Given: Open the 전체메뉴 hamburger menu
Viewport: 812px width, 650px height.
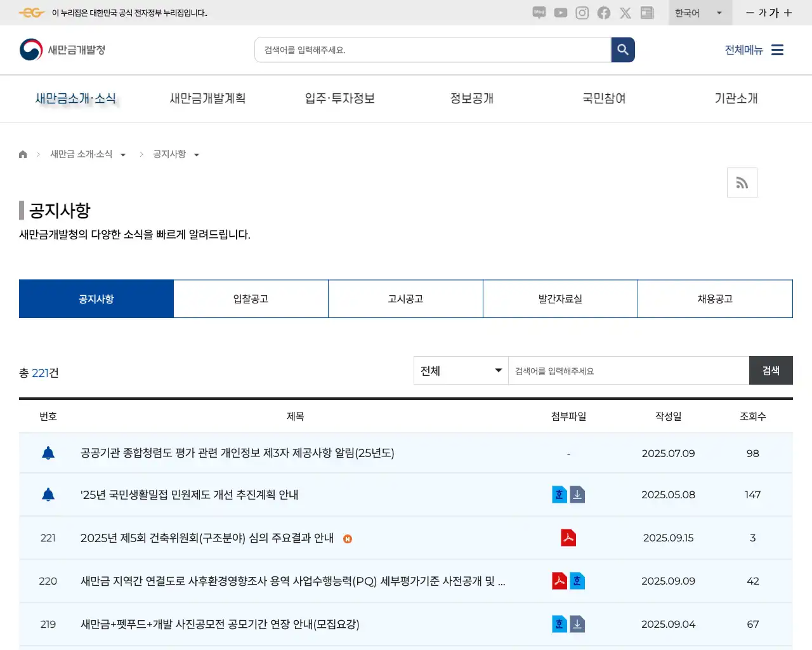Looking at the screenshot, I should pos(777,50).
